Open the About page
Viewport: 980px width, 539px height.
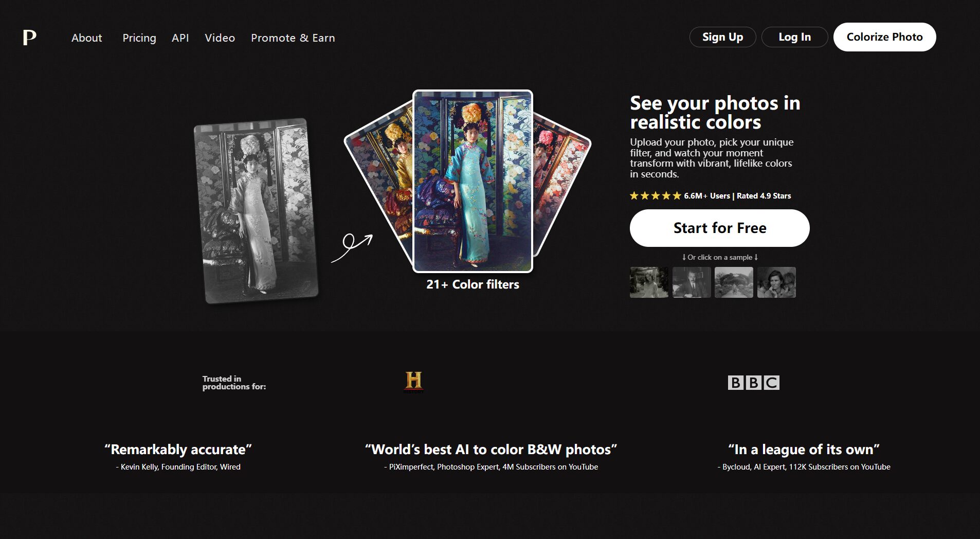(x=86, y=38)
